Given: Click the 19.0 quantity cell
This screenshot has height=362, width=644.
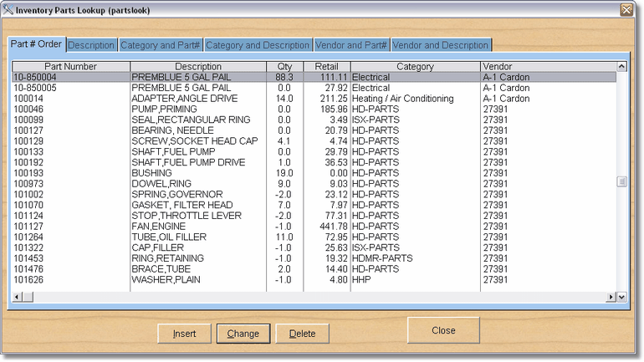Looking at the screenshot, I should (x=284, y=173).
